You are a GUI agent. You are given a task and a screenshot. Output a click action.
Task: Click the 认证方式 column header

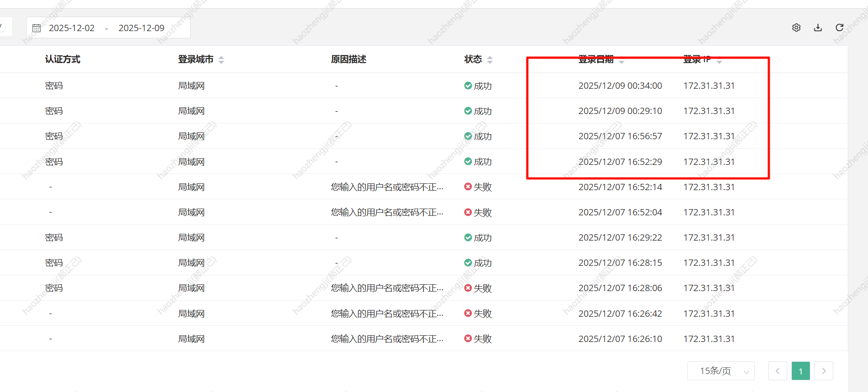[63, 59]
